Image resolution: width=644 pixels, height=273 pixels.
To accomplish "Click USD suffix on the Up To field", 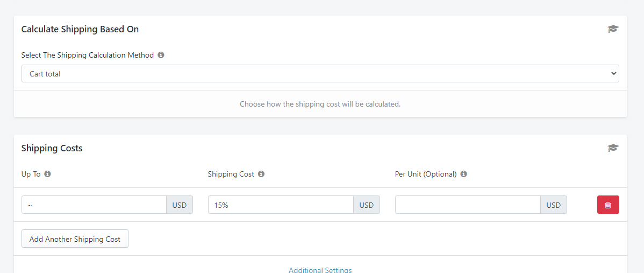I will click(x=180, y=205).
